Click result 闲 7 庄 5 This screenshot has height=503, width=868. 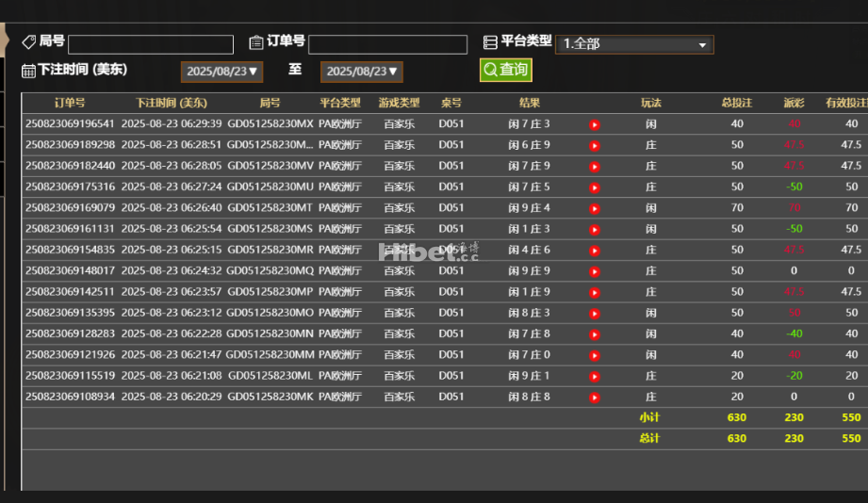(530, 187)
